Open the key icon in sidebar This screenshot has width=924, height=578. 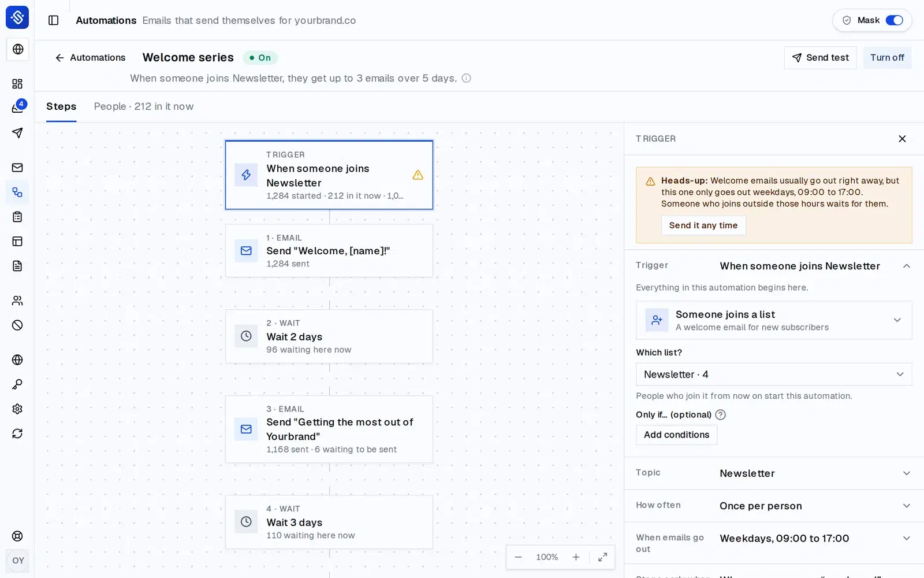point(17,384)
